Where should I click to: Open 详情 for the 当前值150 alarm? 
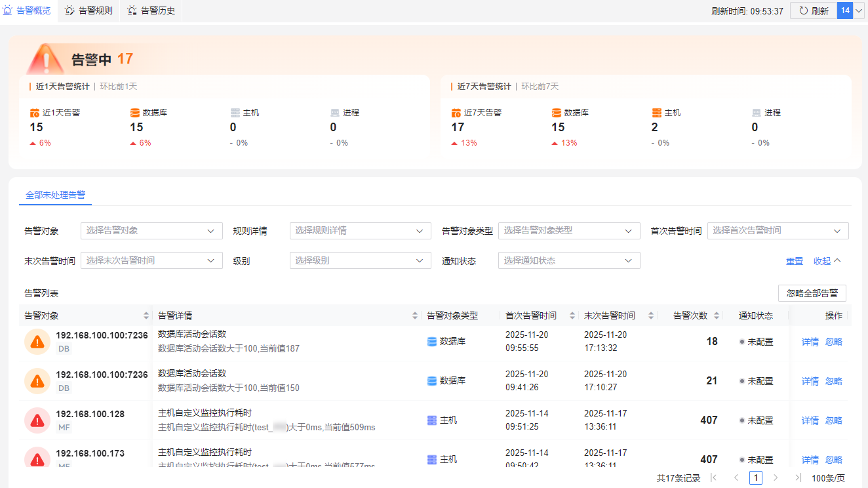click(810, 381)
